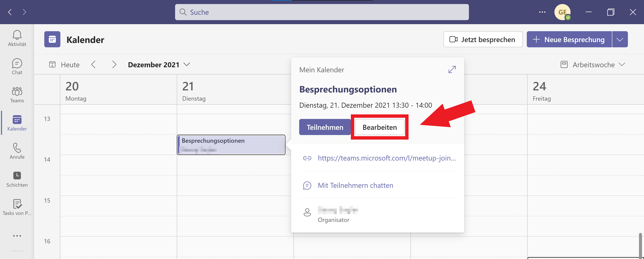Screen dimensions: 644x259
Task: Click the 16 hour time label
Action: coord(47,241)
